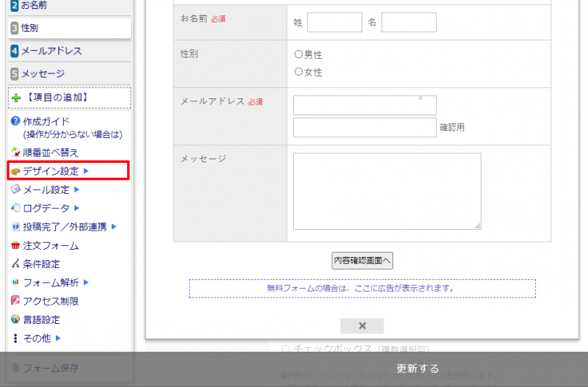Click the 順番並べ替え sort icon
This screenshot has height=387, width=588.
pyautogui.click(x=15, y=152)
